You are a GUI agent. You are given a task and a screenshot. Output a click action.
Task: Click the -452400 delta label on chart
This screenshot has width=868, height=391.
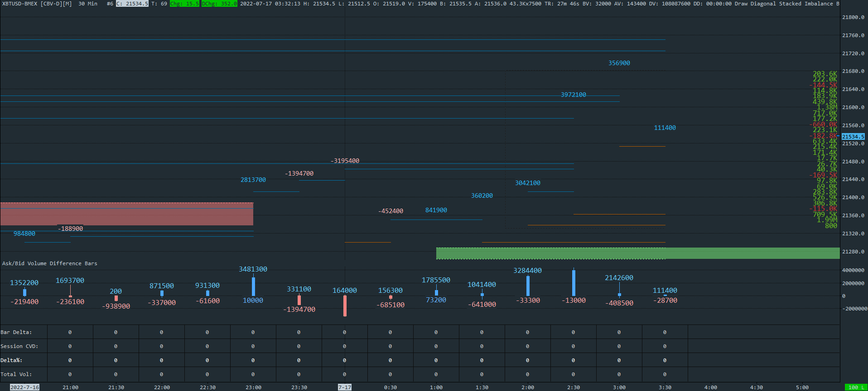391,211
